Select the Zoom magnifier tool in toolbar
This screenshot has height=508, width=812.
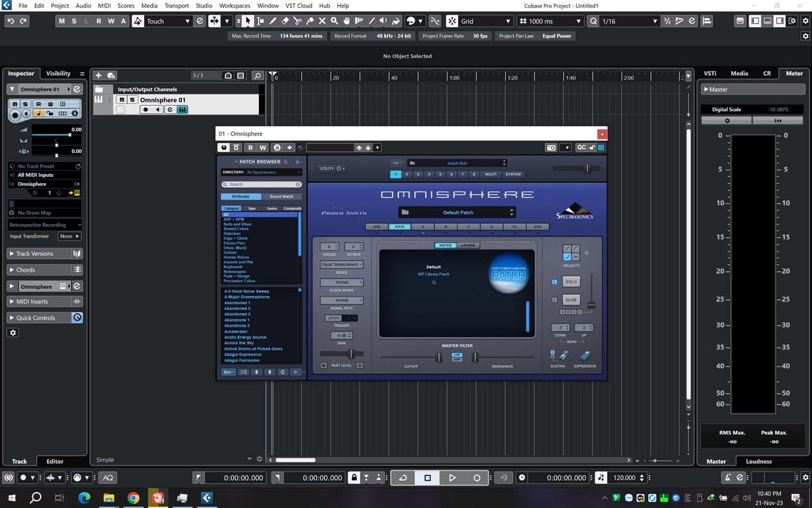click(x=334, y=21)
